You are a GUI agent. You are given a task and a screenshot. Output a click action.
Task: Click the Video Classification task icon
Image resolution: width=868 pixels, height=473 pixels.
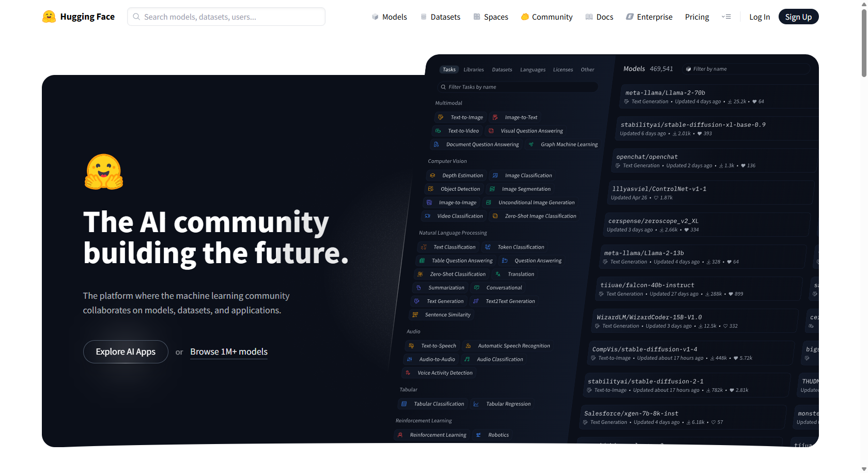(x=427, y=216)
